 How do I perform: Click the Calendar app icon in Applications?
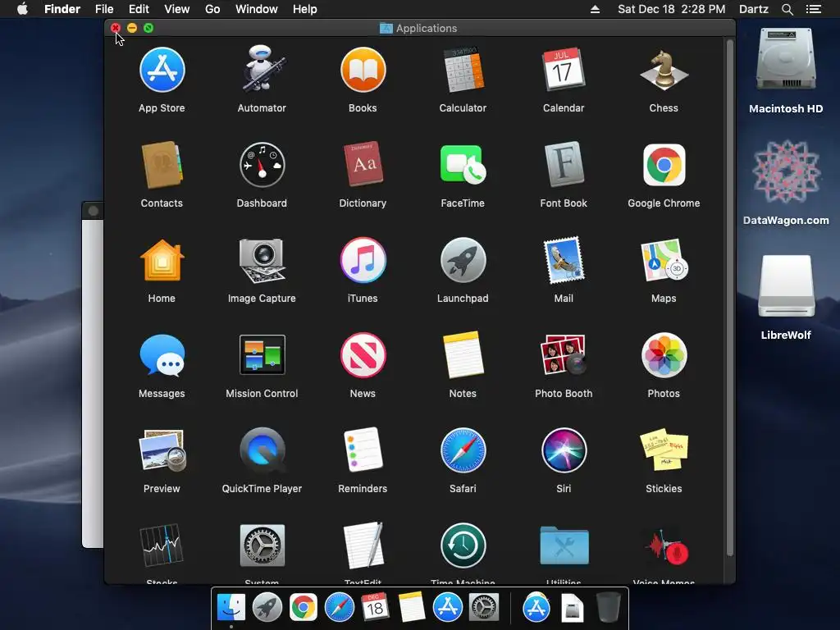click(x=564, y=71)
